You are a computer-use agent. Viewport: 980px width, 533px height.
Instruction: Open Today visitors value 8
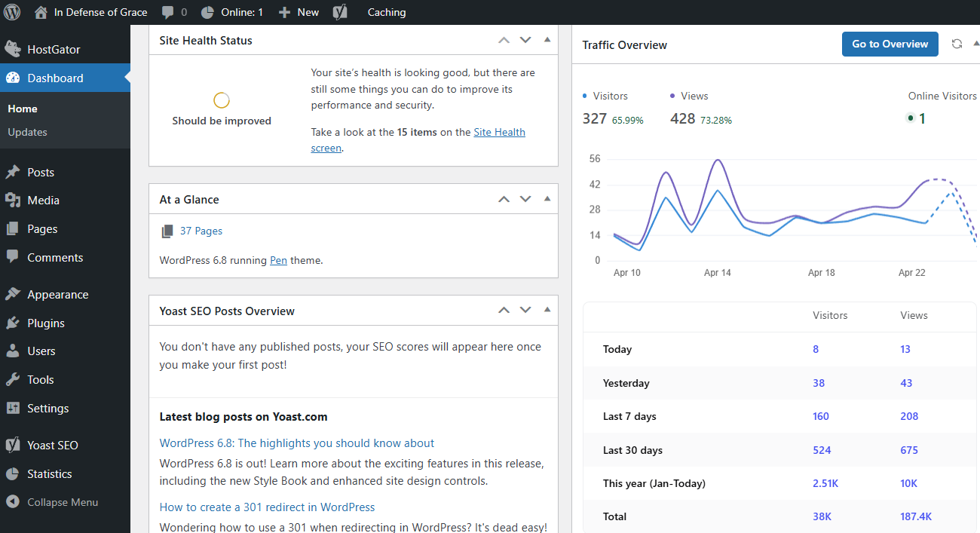click(816, 349)
